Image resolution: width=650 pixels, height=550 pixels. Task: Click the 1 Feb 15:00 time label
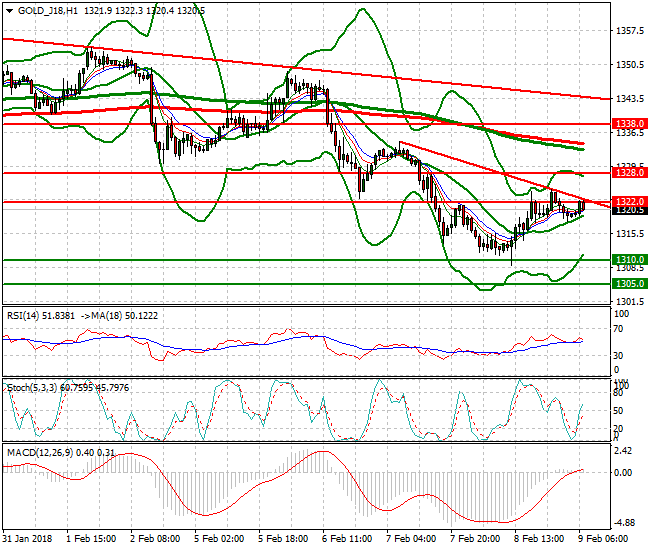91,539
